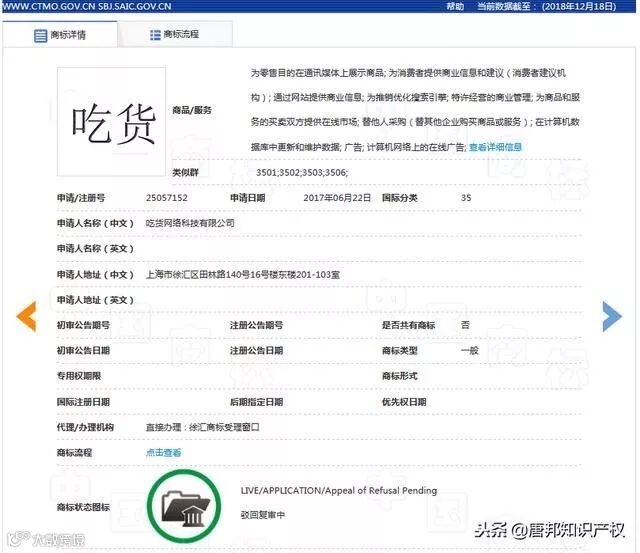Select the applicant address 上海市徐汇区田林路
640x553 pixels.
click(x=243, y=275)
